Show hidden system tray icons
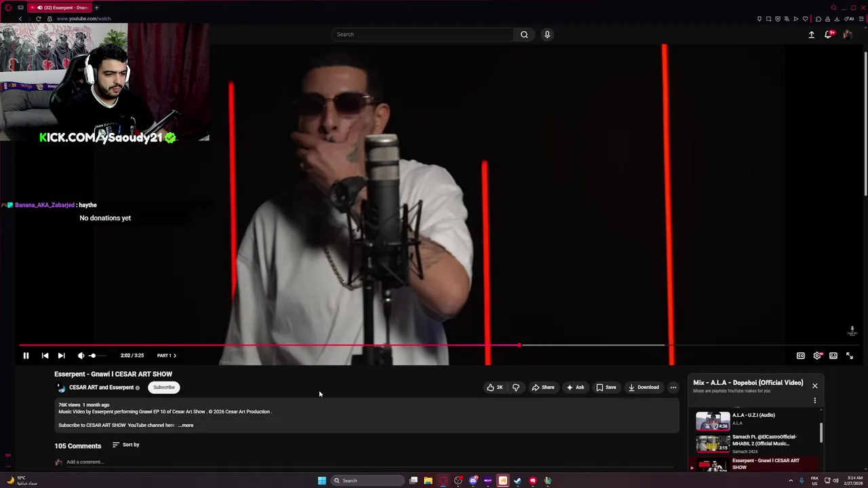Viewport: 868px width, 488px height. (791, 481)
